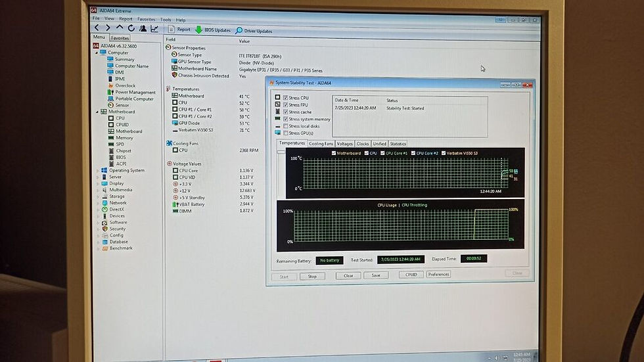Expand the Software tree node
This screenshot has width=644, height=362.
pyautogui.click(x=98, y=223)
